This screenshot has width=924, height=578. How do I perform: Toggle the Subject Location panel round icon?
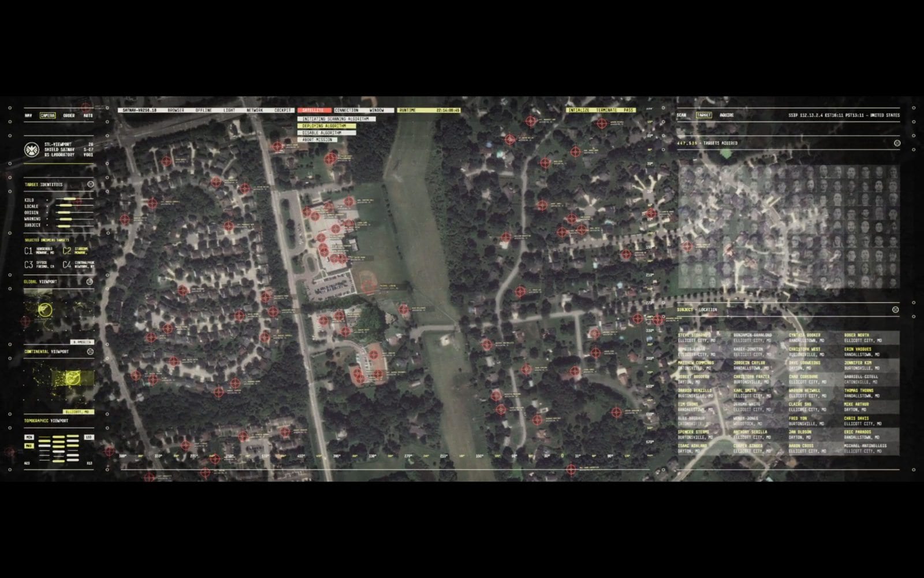pos(895,310)
